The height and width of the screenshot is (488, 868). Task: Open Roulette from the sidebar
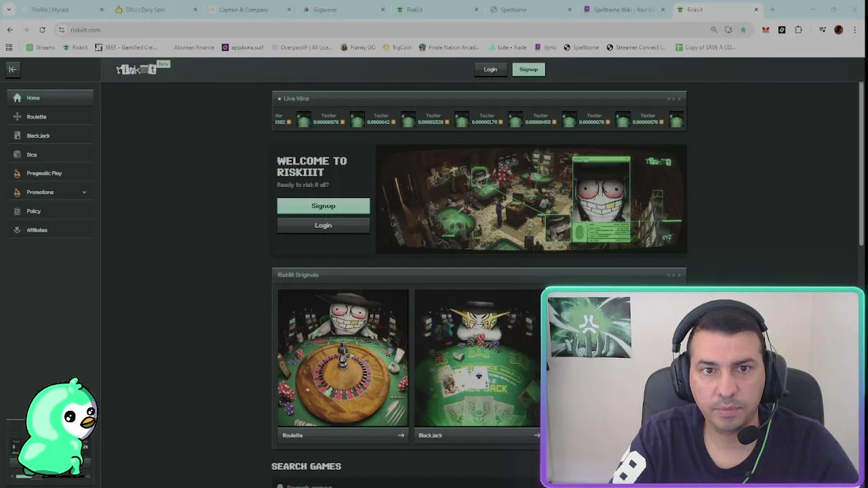(x=50, y=117)
